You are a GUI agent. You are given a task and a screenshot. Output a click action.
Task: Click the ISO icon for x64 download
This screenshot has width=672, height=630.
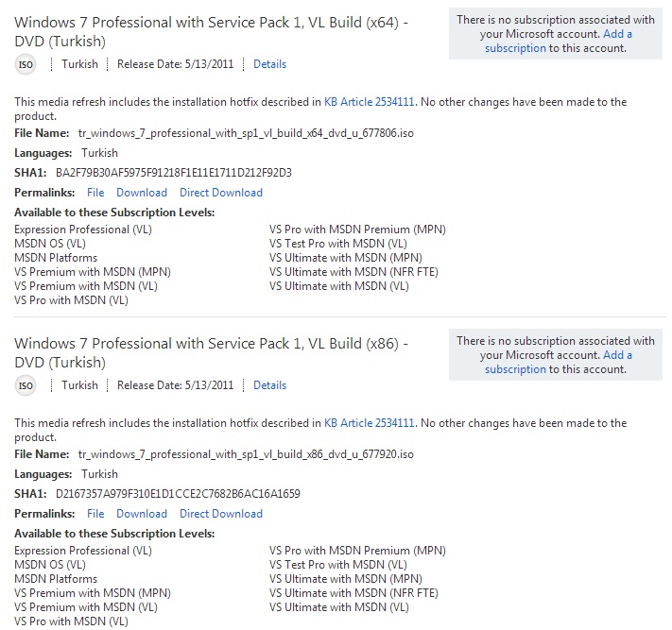click(26, 64)
